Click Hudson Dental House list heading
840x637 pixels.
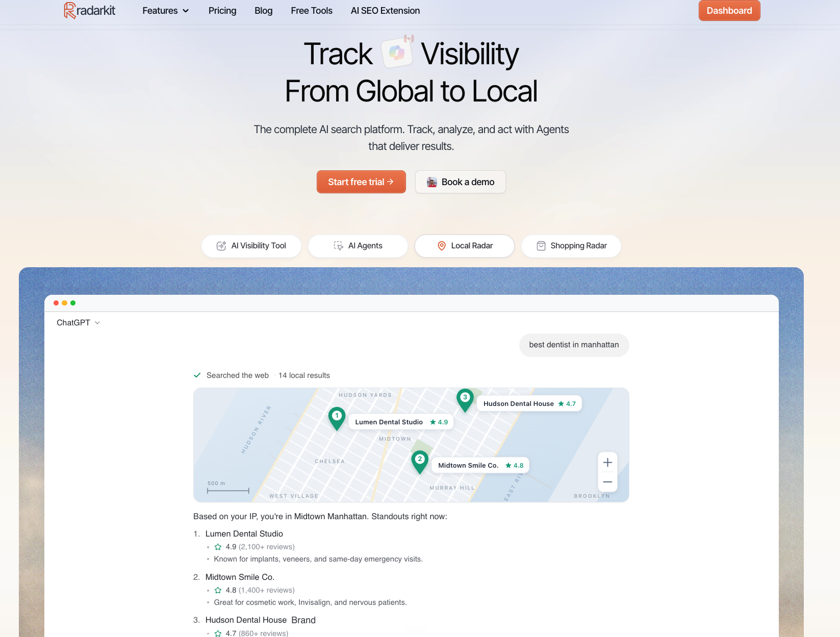(246, 620)
